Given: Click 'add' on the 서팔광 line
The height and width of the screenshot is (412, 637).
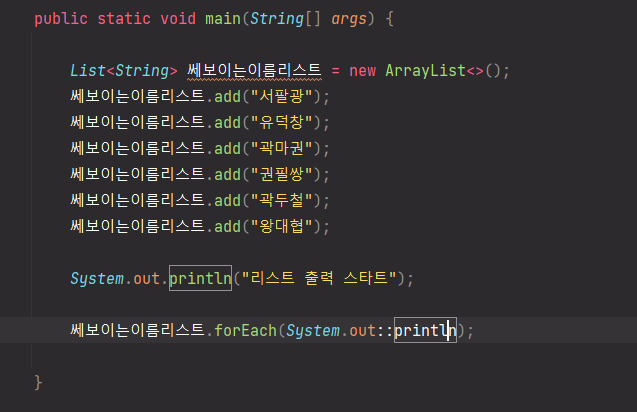Looking at the screenshot, I should tap(228, 97).
